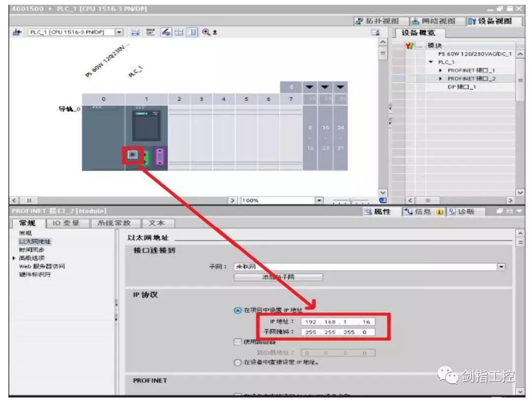Select 在项目中设置 IP 地址 radio button

tap(237, 310)
